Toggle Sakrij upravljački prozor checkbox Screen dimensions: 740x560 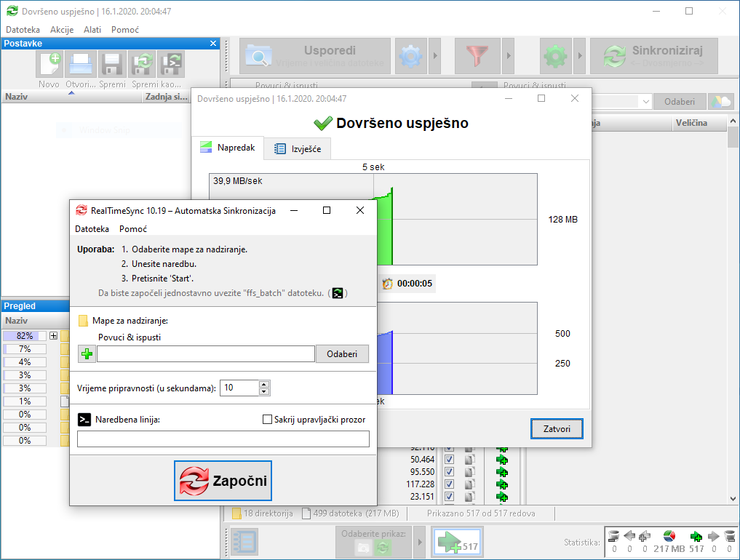(267, 420)
